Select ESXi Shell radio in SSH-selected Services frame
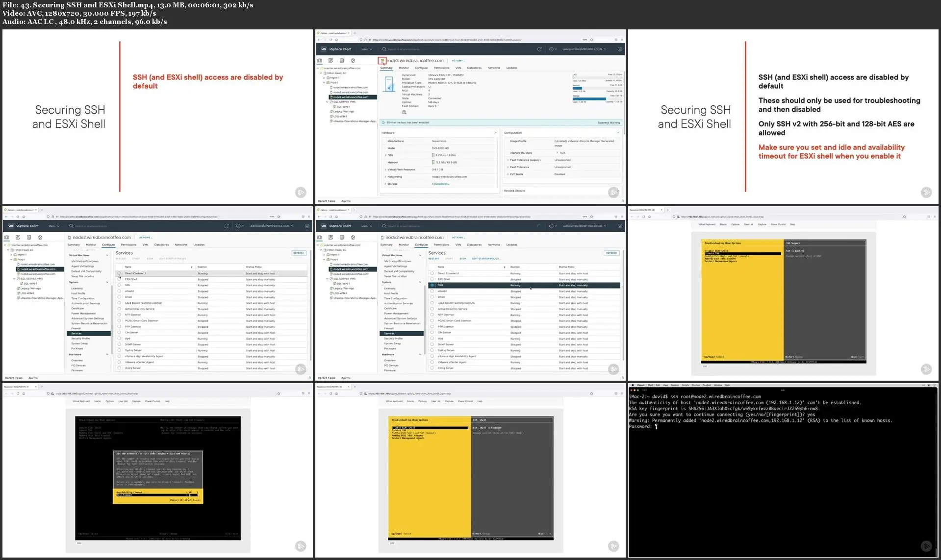 click(x=432, y=279)
